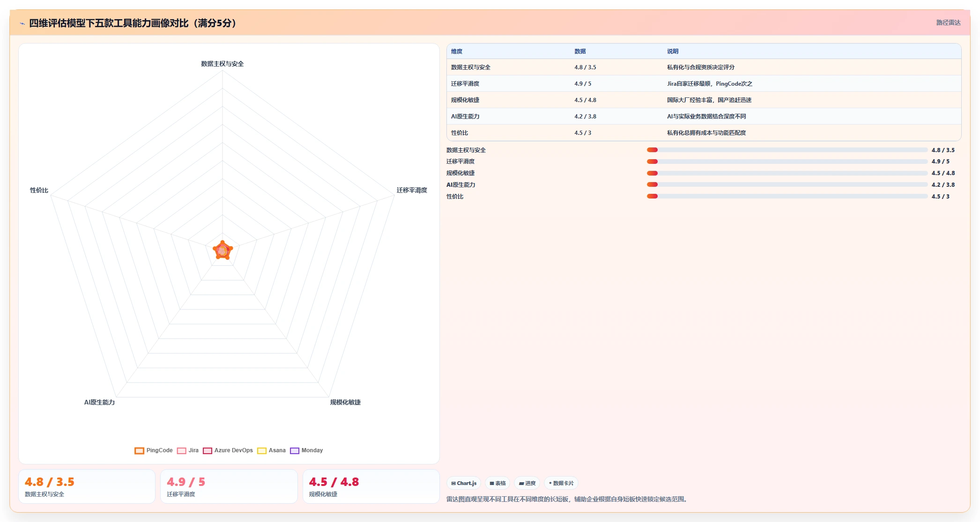Click the 维度 column header
Image resolution: width=980 pixels, height=522 pixels.
point(457,51)
